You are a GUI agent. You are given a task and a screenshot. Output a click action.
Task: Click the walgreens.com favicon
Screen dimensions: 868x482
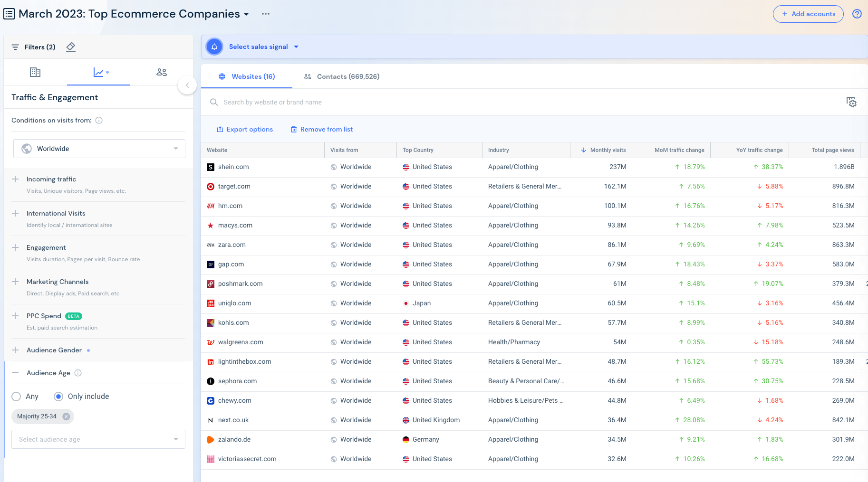(x=211, y=342)
